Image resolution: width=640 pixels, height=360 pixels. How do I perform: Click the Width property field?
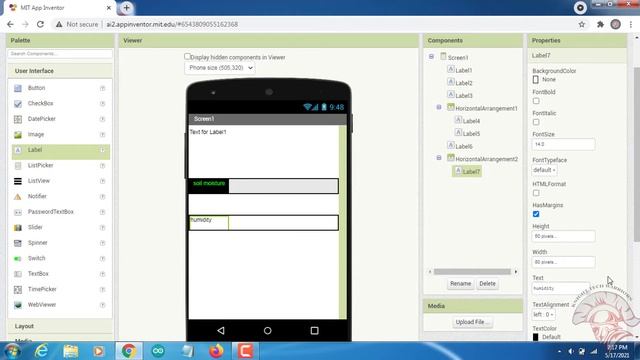563,262
